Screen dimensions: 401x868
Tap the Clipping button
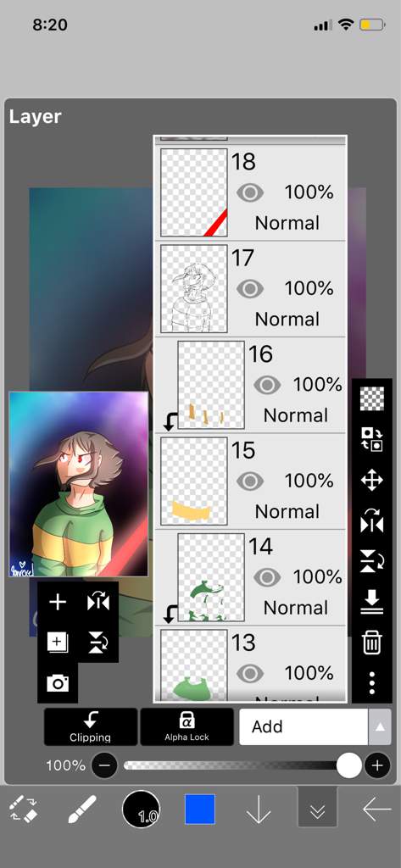point(90,726)
